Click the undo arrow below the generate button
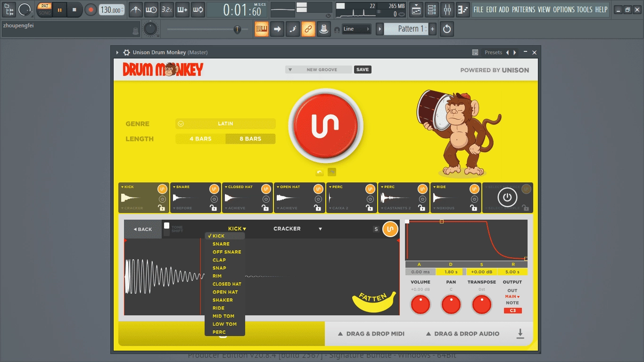Viewport: 644px width, 362px height. 320,173
